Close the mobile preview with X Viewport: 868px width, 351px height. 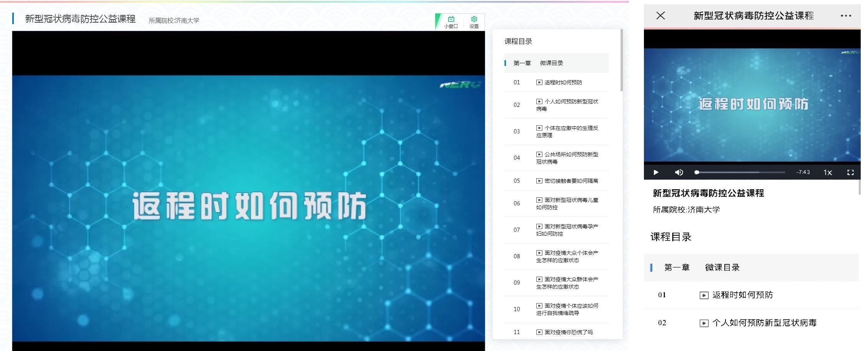tap(660, 16)
